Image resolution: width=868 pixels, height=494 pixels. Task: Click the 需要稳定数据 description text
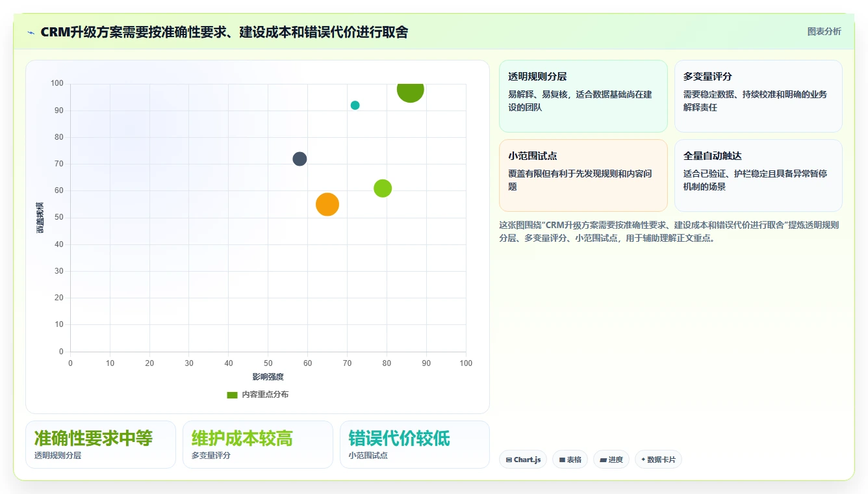(x=756, y=101)
